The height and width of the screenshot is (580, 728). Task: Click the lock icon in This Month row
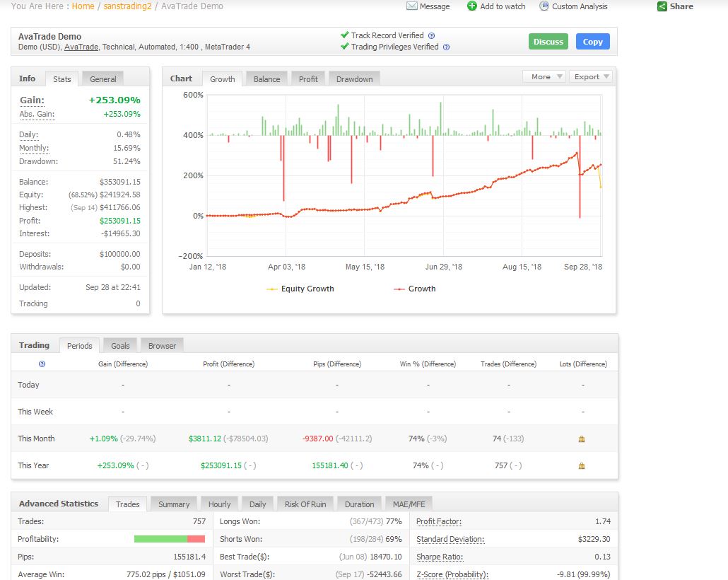point(582,439)
